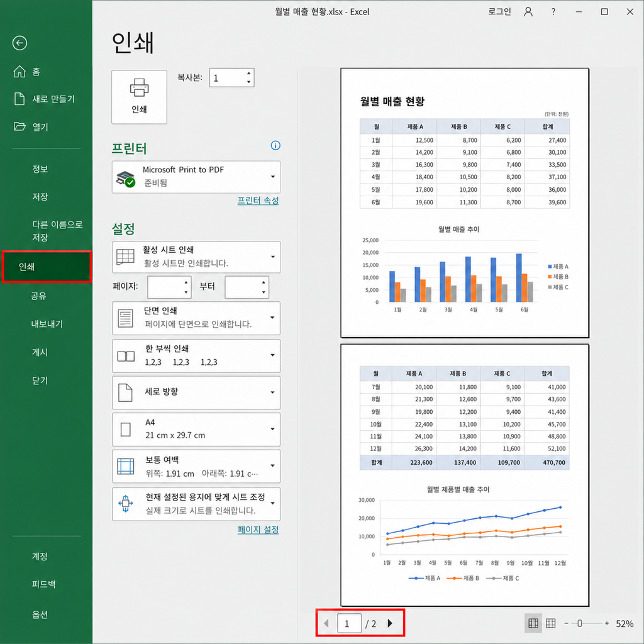Expand the A4 paper size dropdown
The height and width of the screenshot is (644, 644).
196,429
